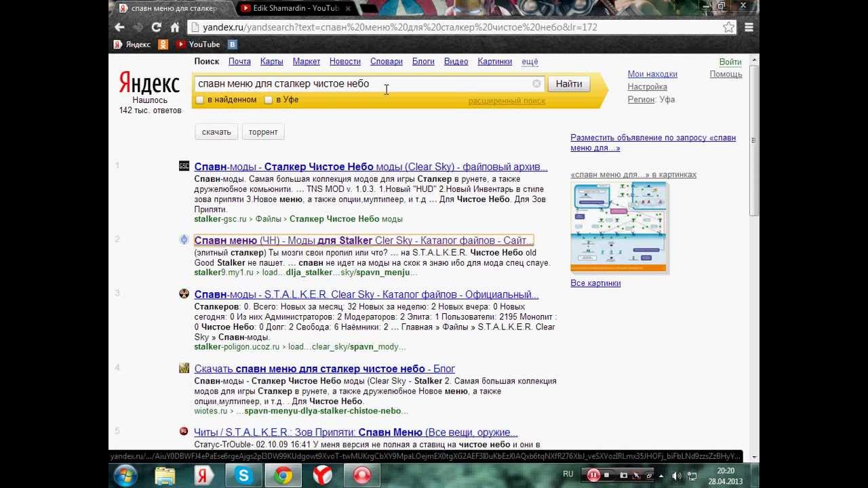This screenshot has height=488, width=868.
Task: Open the screen recorder taskbar icon
Action: click(361, 476)
